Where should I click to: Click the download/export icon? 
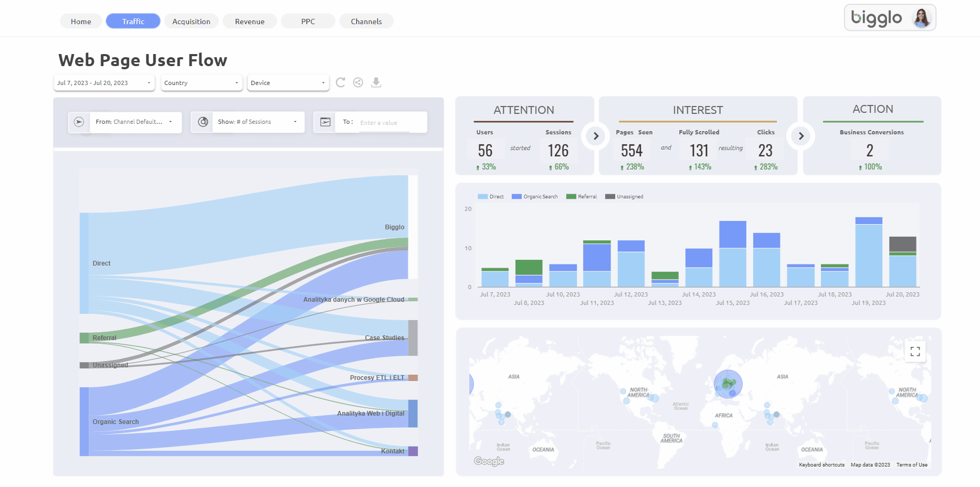tap(376, 82)
